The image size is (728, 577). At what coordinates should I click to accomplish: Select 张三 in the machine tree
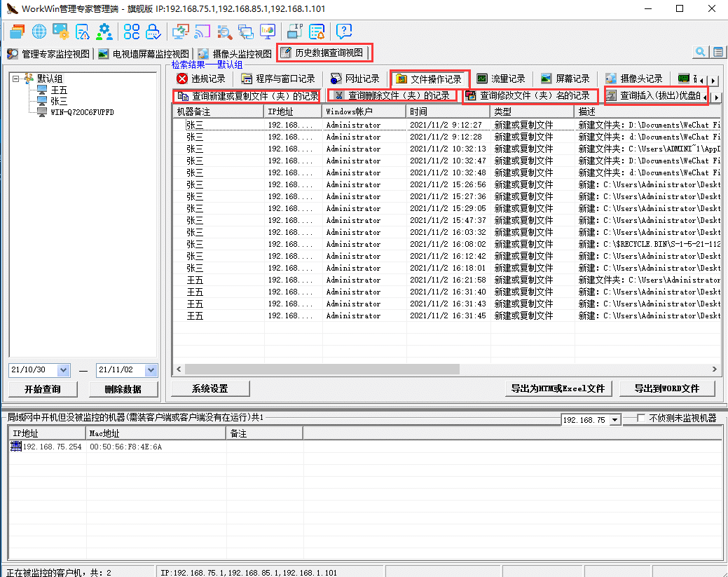[59, 101]
